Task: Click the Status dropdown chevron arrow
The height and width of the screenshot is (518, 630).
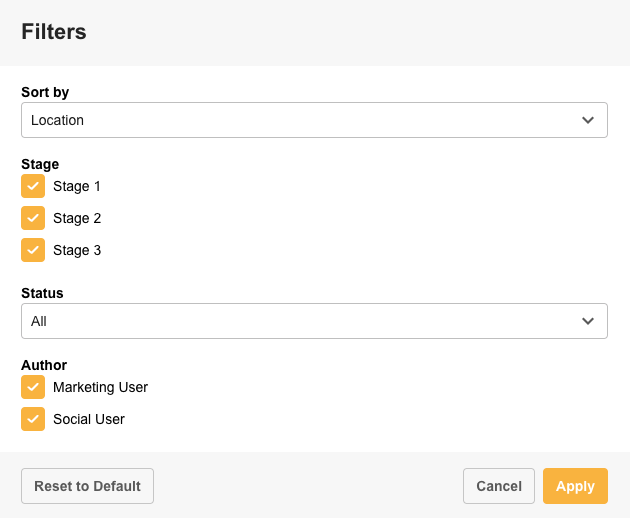Action: tap(588, 321)
